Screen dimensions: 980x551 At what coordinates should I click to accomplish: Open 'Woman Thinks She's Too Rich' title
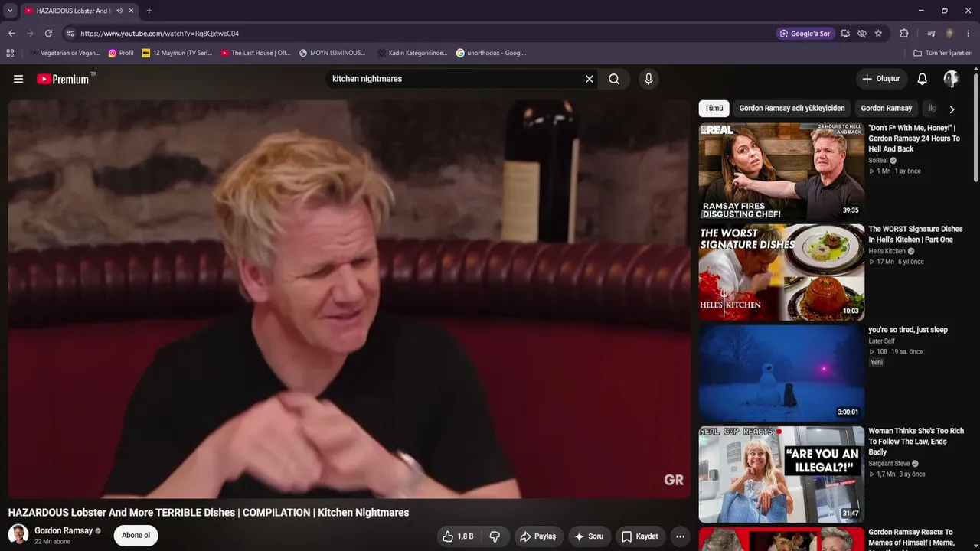[x=916, y=442]
